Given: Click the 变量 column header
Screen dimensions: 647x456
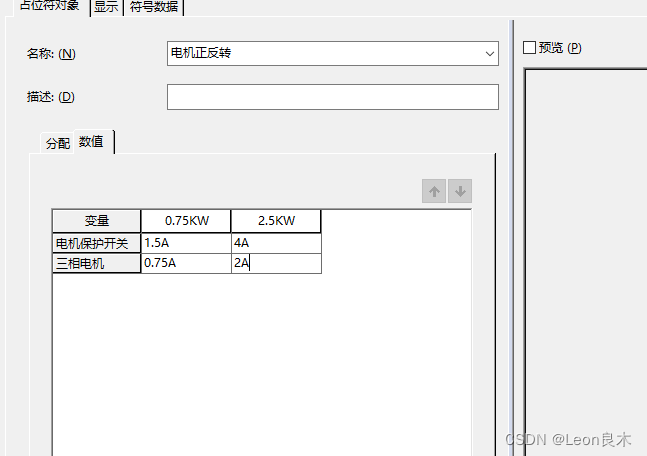Looking at the screenshot, I should point(96,221).
